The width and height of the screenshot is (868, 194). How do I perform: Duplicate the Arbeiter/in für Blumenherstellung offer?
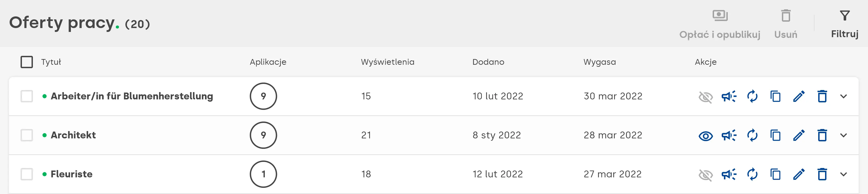tap(775, 96)
